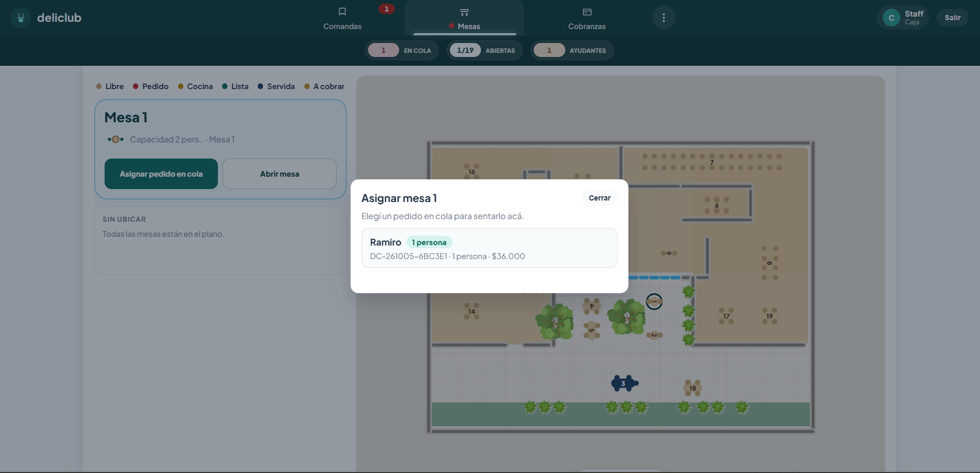
Task: Click the Ayudantes counter pill
Action: point(572,50)
